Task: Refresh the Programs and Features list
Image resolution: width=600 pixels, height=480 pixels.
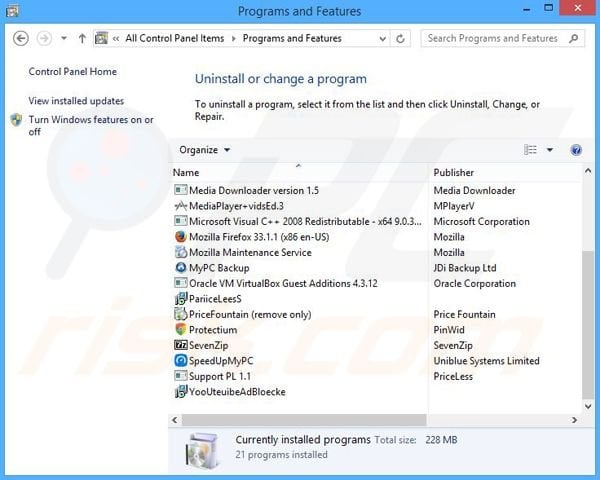Action: [400, 39]
